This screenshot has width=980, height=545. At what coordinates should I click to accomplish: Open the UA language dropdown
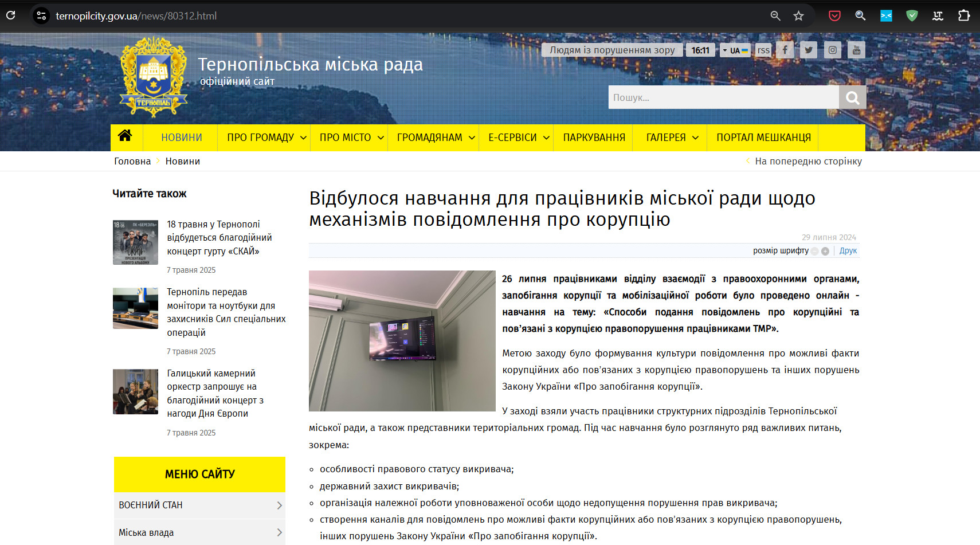click(x=735, y=50)
